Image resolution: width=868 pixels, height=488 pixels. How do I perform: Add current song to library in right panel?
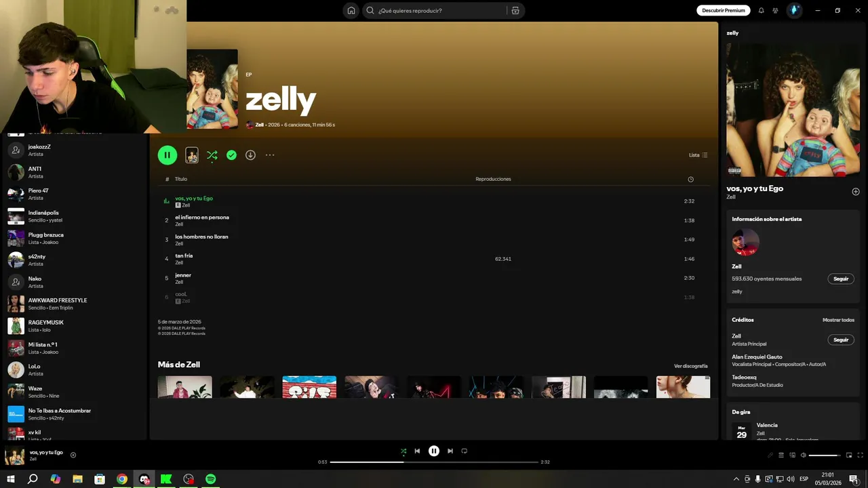[855, 192]
